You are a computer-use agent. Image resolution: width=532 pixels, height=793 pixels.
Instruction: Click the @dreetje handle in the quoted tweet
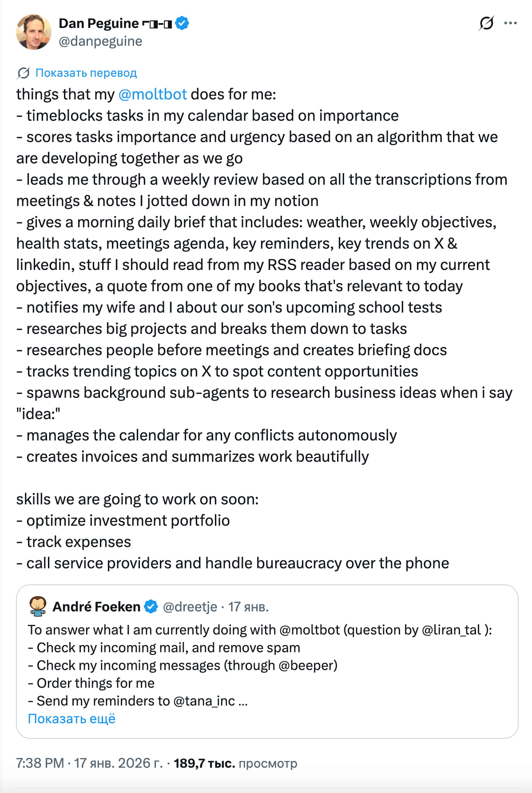[x=190, y=607]
